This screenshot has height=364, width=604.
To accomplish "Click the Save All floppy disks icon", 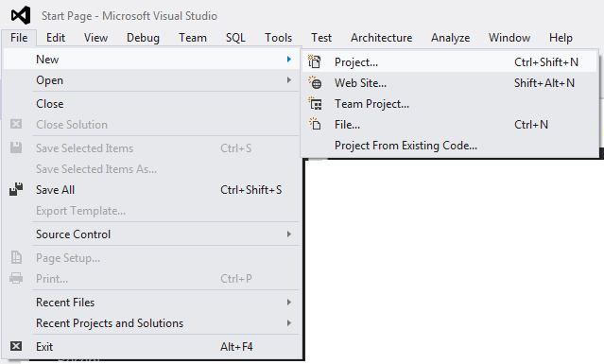I will pos(16,189).
